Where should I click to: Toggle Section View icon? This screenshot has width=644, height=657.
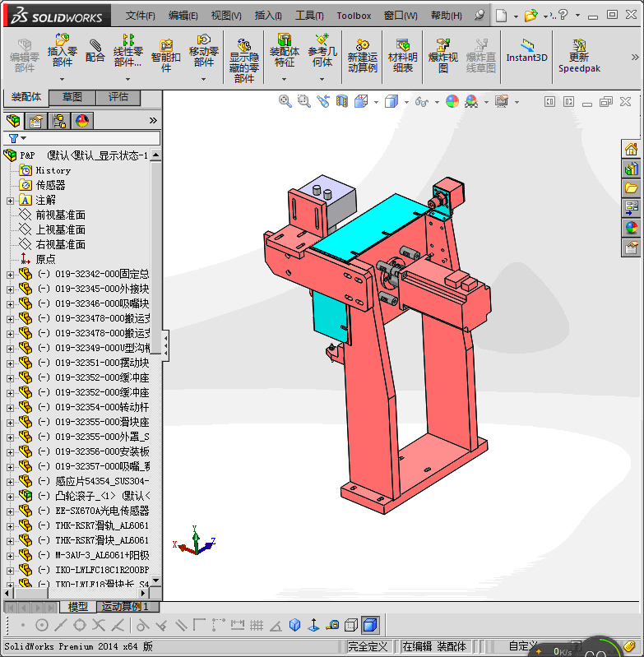(342, 101)
